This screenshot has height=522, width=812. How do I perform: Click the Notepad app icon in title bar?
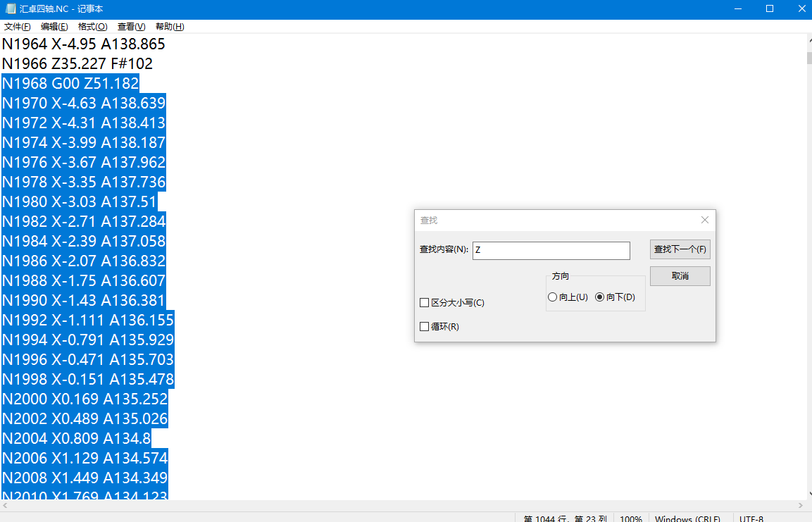coord(11,8)
